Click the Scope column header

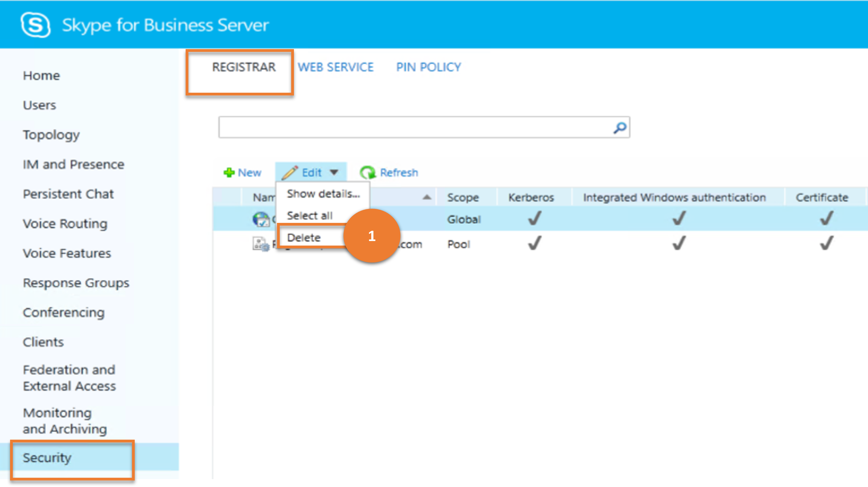463,197
